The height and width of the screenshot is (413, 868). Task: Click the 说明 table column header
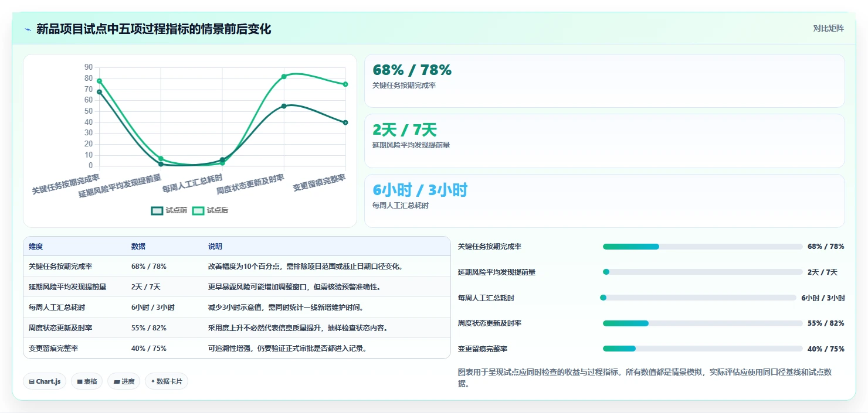click(x=215, y=247)
